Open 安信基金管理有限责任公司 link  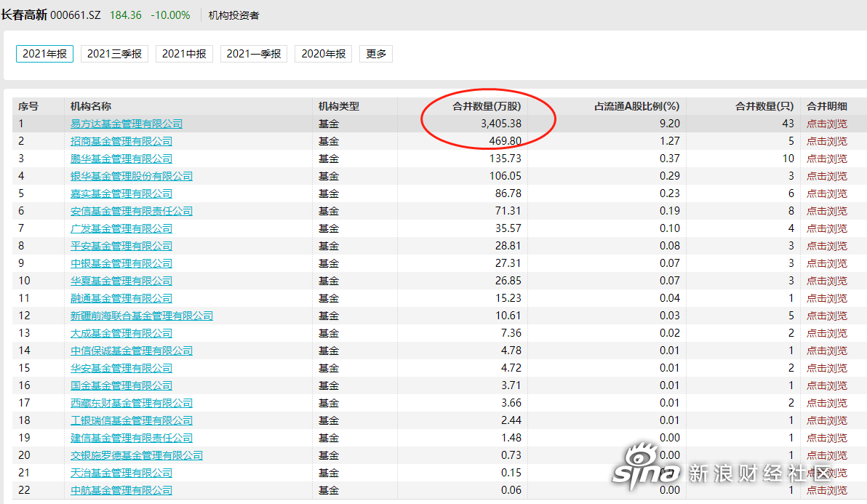pyautogui.click(x=132, y=211)
